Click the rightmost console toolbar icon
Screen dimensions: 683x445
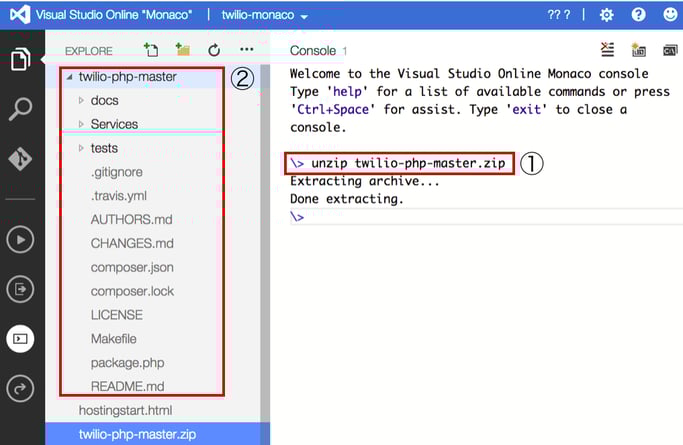(x=670, y=50)
